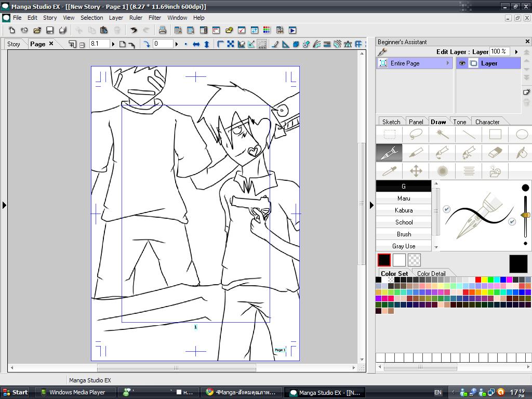Switch to the Tone tab
The height and width of the screenshot is (399, 532).
click(460, 122)
